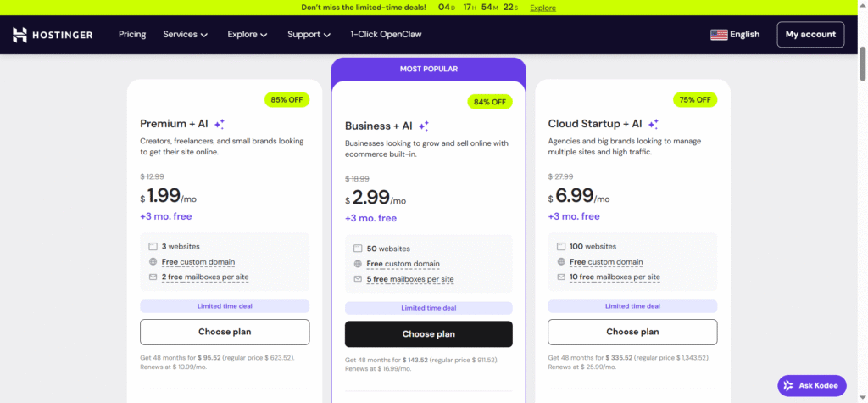Open the My account button
Image resolution: width=868 pixels, height=403 pixels.
810,35
